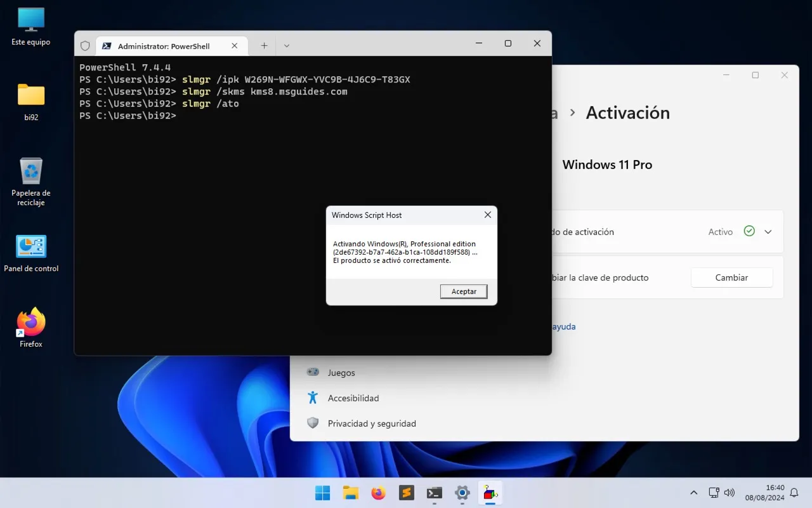This screenshot has width=812, height=508.
Task: Click the Windows 11 Pro heading
Action: click(607, 164)
